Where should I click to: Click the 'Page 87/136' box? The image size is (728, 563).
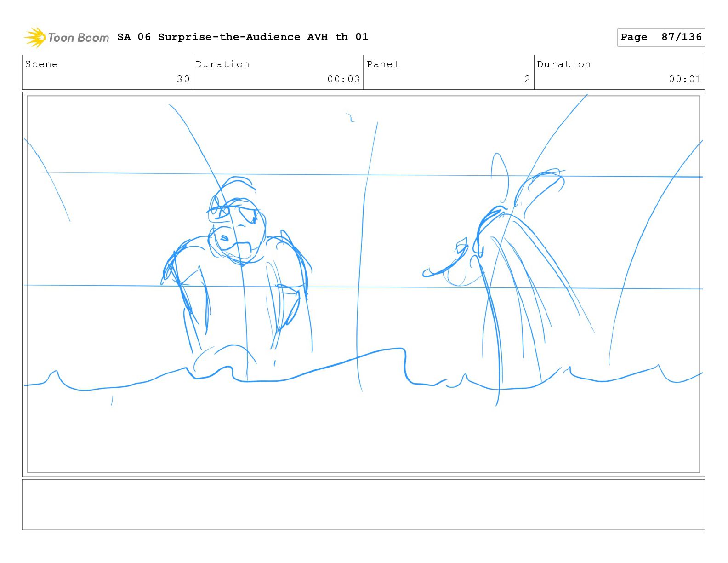pyautogui.click(x=661, y=37)
